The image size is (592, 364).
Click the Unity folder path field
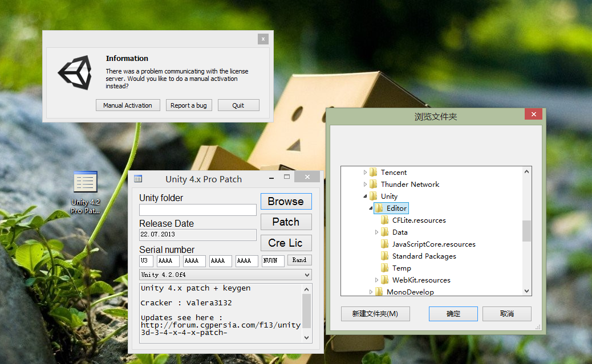198,210
